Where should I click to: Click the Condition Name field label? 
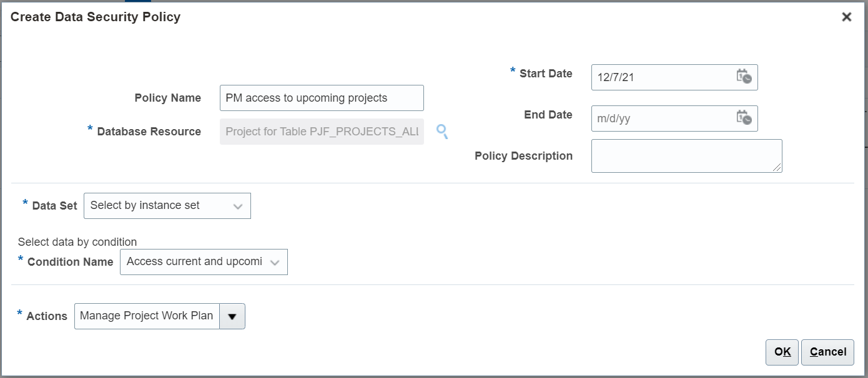point(70,262)
